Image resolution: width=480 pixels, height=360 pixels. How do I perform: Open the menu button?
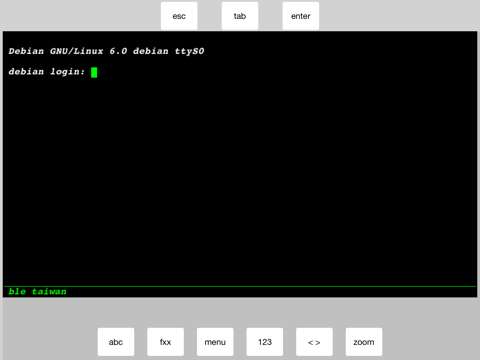point(215,342)
